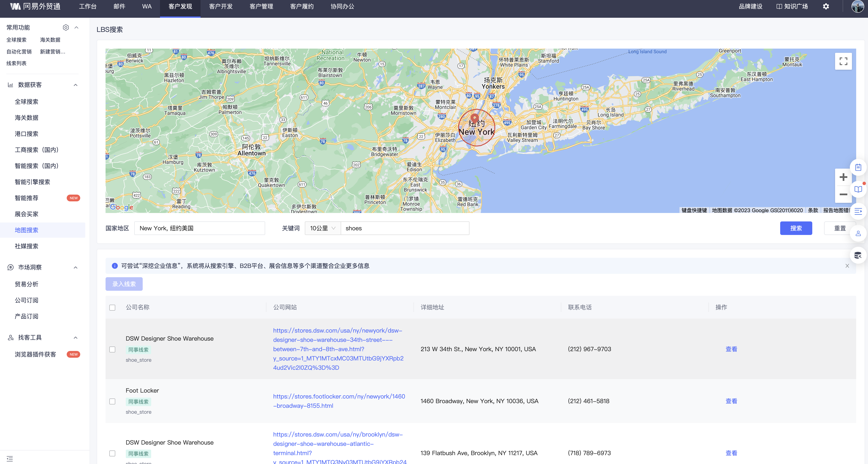The height and width of the screenshot is (464, 868).
Task: Toggle map fullscreen view
Action: click(x=843, y=61)
